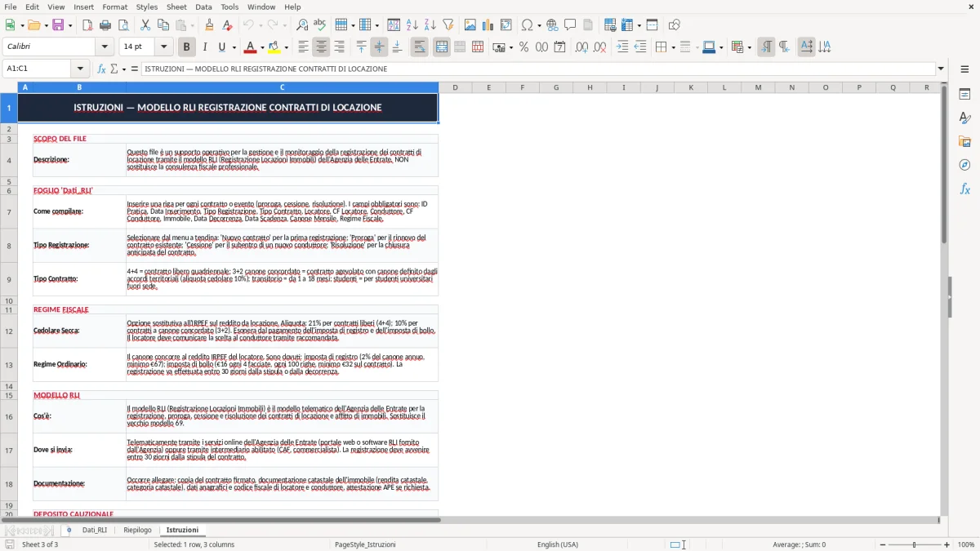
Task: Open the Font Name dropdown arrow
Action: pos(105,47)
